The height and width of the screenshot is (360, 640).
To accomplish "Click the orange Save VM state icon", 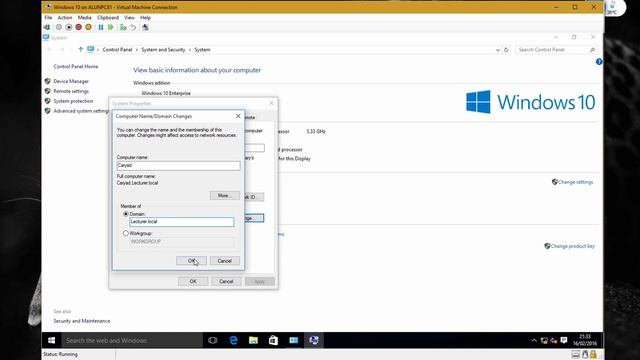I will [88, 27].
